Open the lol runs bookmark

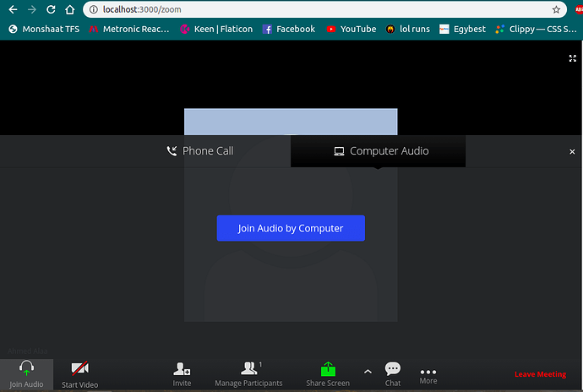point(408,29)
